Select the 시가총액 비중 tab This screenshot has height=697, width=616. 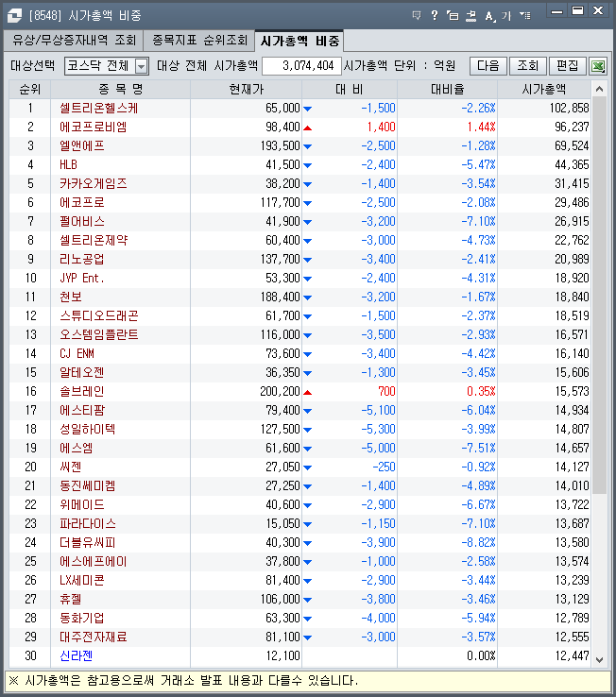(x=299, y=42)
